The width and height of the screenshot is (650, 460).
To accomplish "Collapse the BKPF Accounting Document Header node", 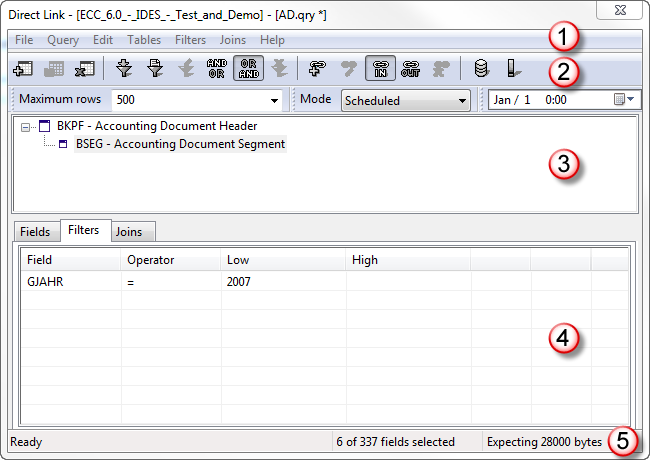I will pos(25,127).
